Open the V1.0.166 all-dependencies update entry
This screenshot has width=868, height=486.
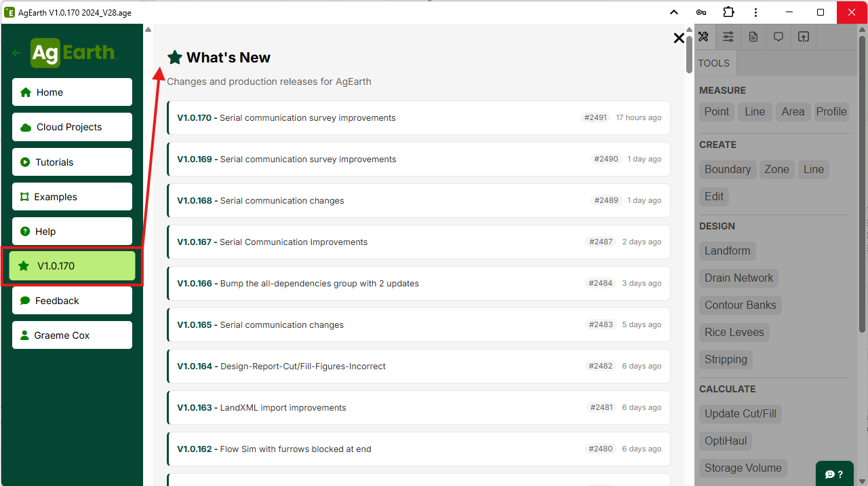pos(418,284)
